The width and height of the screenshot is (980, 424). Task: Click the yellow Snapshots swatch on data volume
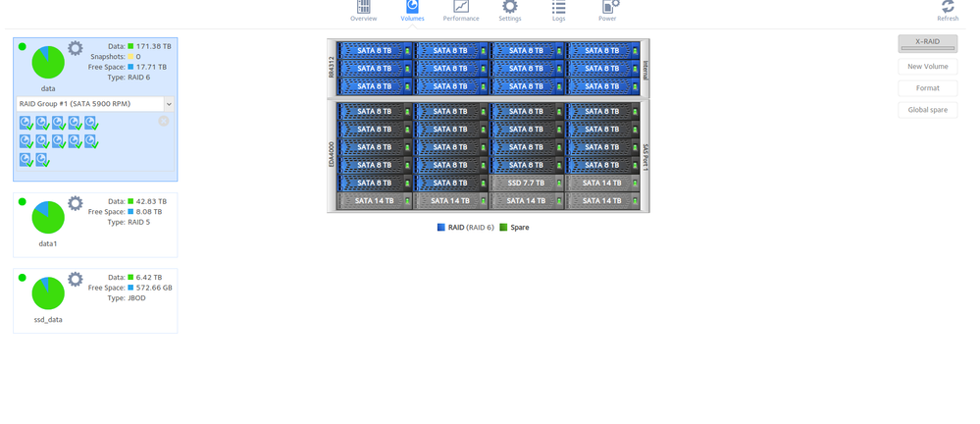[130, 56]
